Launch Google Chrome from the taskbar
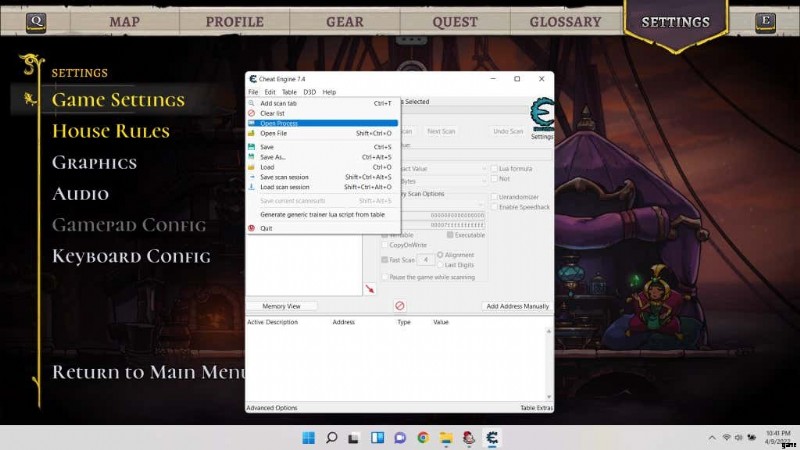 pyautogui.click(x=423, y=438)
